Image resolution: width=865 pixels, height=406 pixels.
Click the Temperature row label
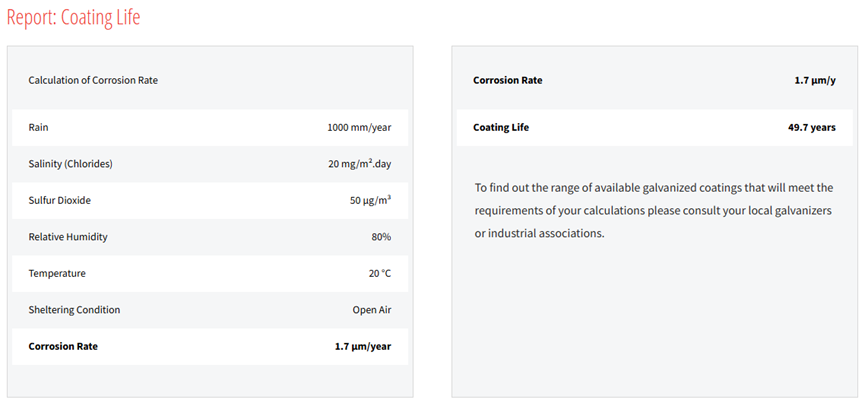(x=57, y=273)
